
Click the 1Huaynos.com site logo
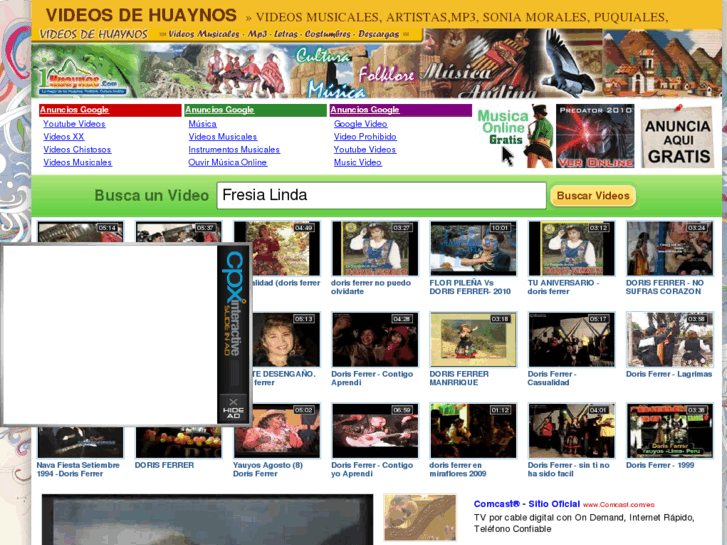point(85,77)
